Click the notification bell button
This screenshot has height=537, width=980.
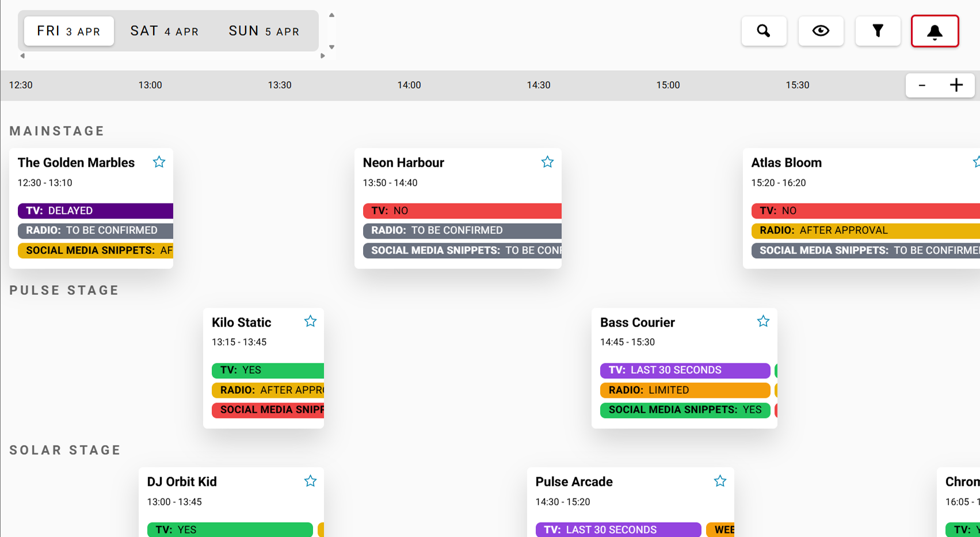pos(935,31)
